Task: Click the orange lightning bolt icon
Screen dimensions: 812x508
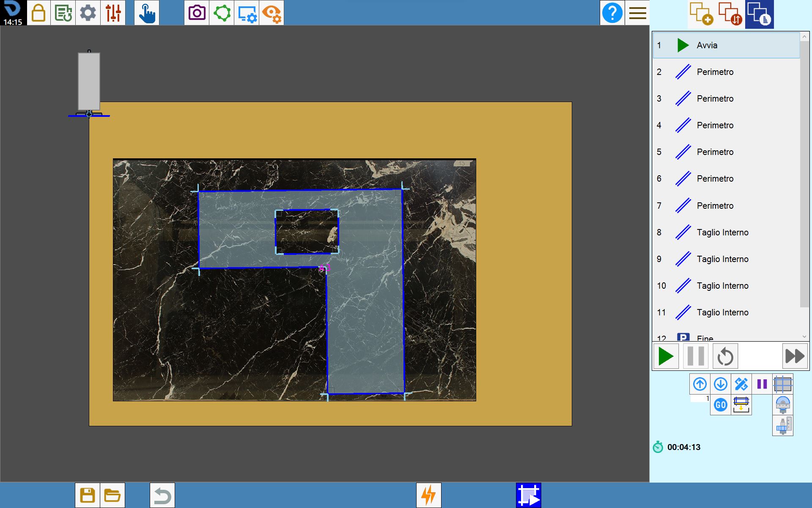Action: tap(429, 495)
